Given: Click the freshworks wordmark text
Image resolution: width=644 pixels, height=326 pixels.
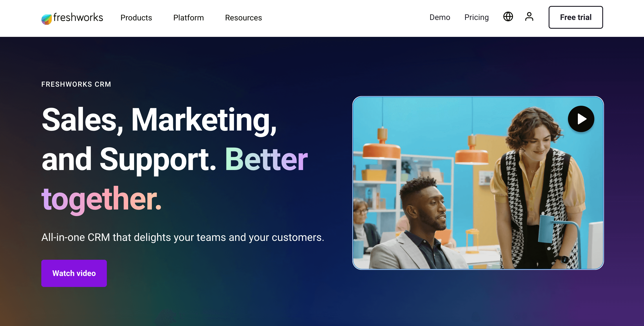Looking at the screenshot, I should [78, 18].
